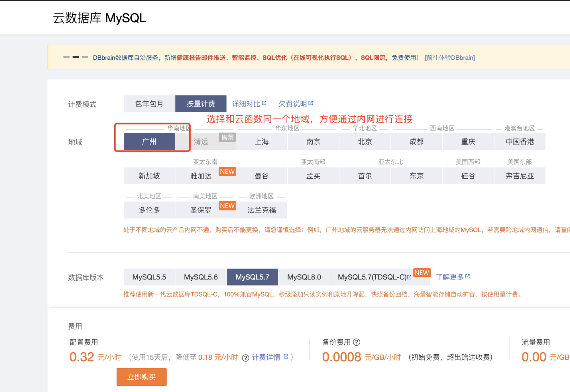Viewport: 570px width, 392px height.
Task: Pick 多伦多 region
Action: 149,210
